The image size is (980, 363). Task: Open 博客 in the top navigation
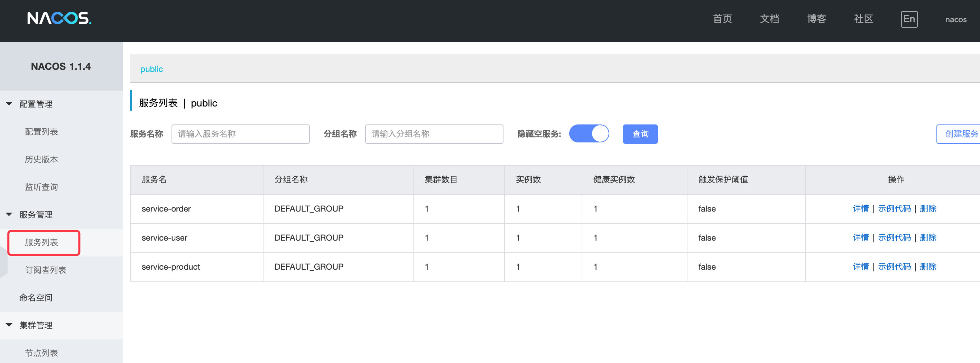(x=816, y=19)
